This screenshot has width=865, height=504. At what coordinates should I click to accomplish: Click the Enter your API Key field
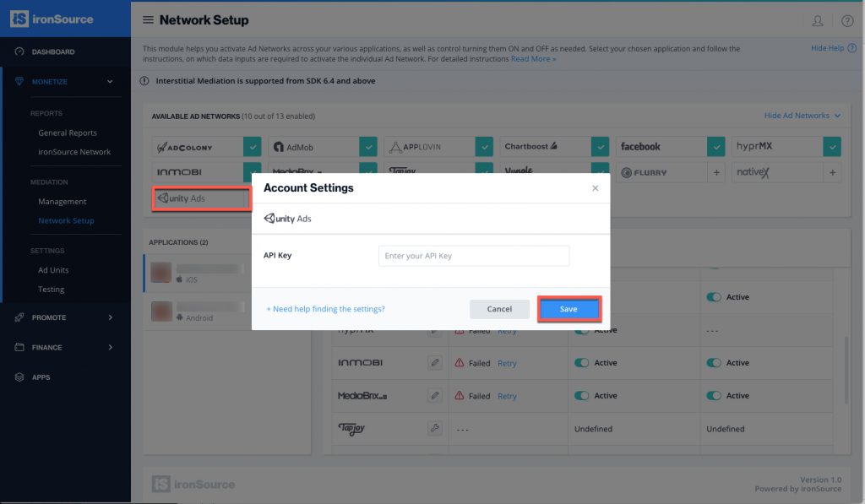[x=473, y=255]
